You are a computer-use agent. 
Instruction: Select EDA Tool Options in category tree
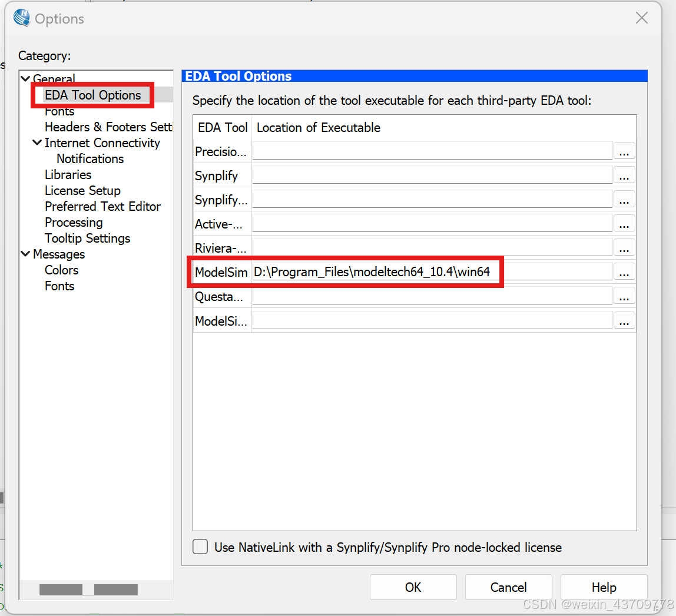pyautogui.click(x=92, y=95)
